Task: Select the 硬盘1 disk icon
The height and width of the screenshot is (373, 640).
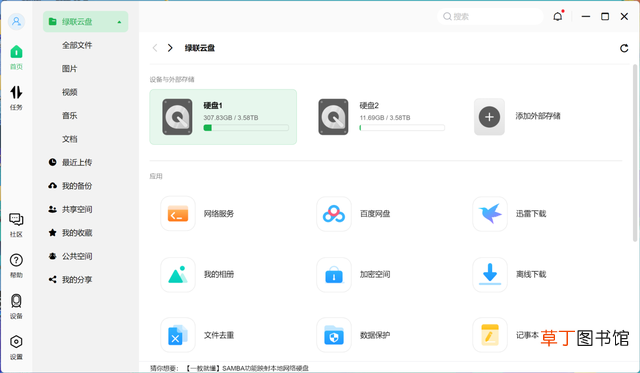Action: 177,117
